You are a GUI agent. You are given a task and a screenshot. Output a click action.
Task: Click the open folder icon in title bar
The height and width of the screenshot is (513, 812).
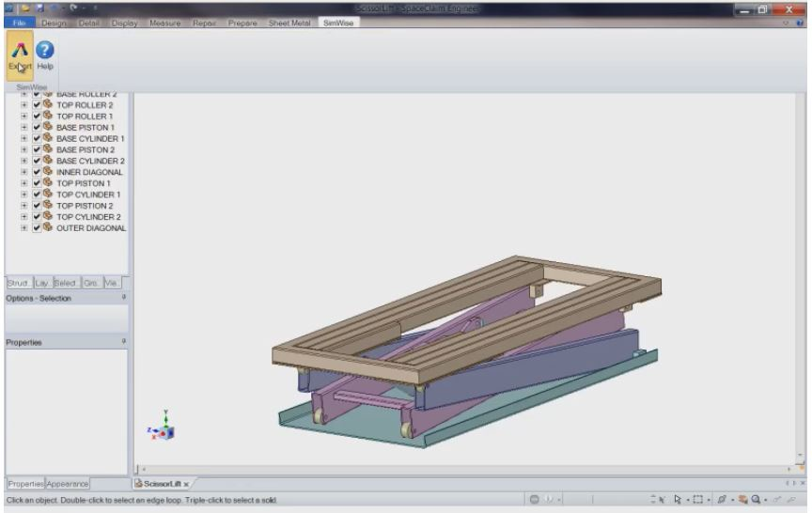27,8
